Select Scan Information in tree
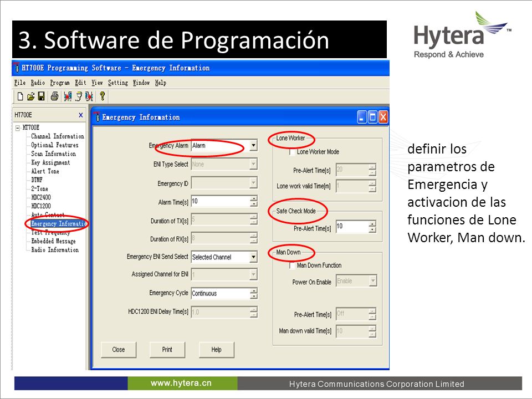The height and width of the screenshot is (399, 532). point(53,154)
